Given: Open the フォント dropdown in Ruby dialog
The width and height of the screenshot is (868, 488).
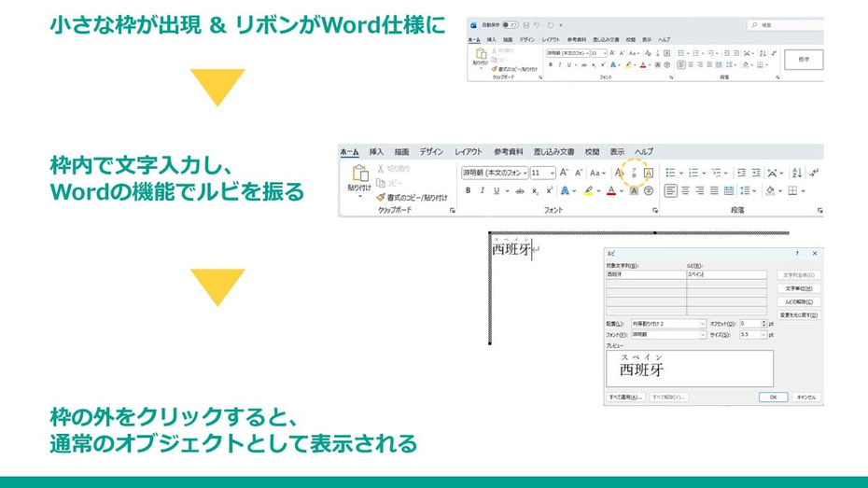Looking at the screenshot, I should pyautogui.click(x=703, y=335).
